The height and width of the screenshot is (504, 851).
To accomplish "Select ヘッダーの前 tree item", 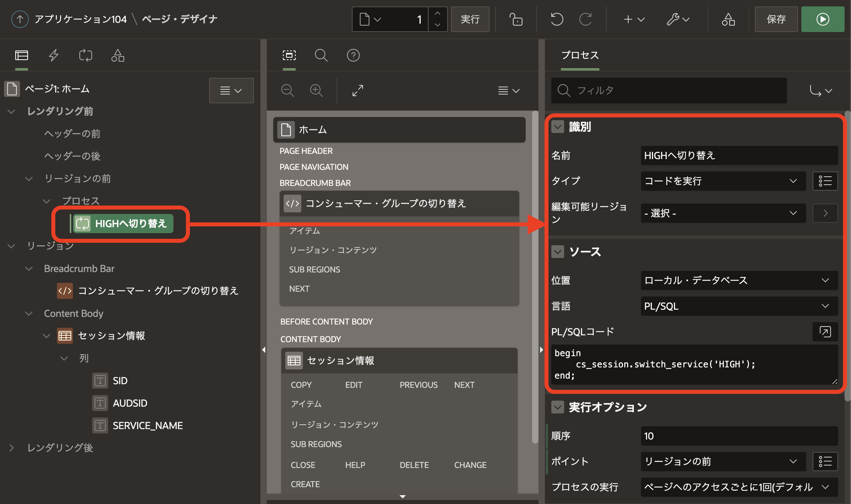I will (72, 134).
